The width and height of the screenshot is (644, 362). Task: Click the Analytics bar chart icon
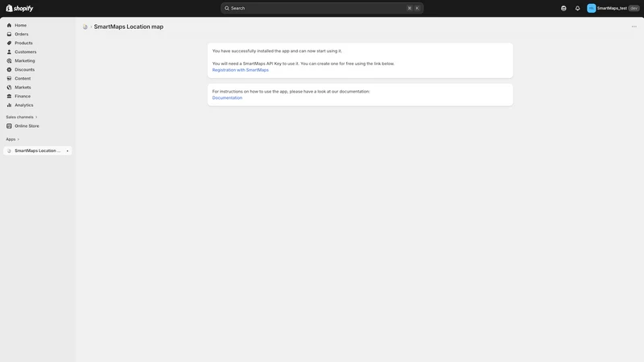(9, 105)
